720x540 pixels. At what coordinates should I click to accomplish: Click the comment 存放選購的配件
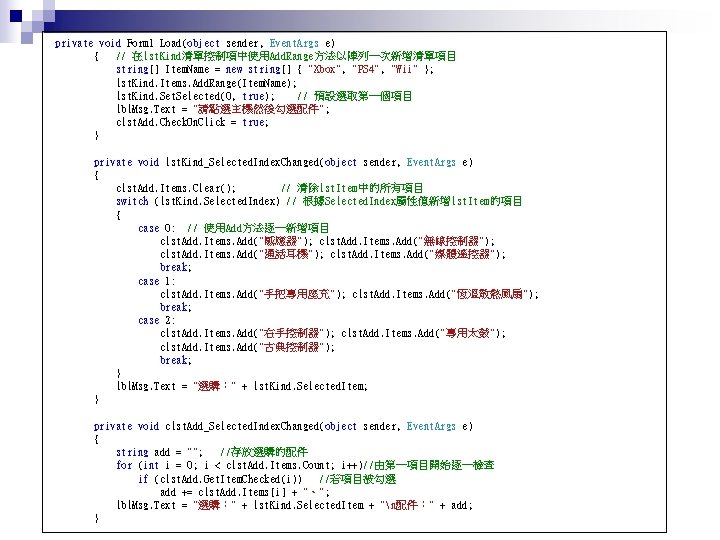[264, 452]
